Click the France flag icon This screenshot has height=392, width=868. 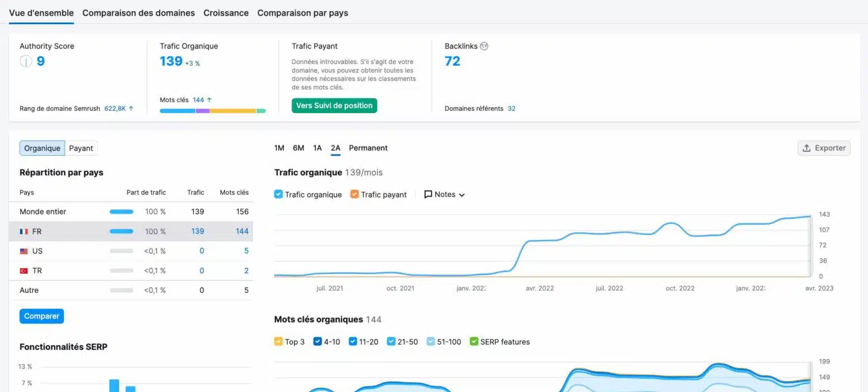tap(24, 231)
